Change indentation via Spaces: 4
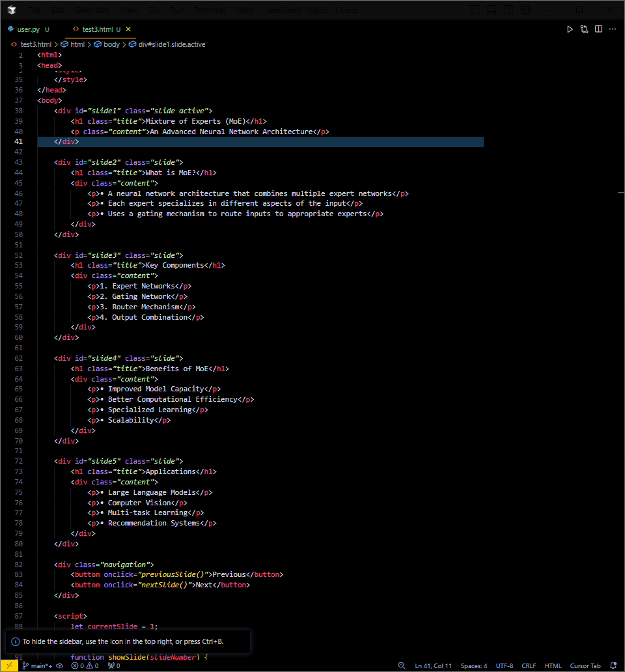Viewport: 625px width, 672px height. (474, 665)
